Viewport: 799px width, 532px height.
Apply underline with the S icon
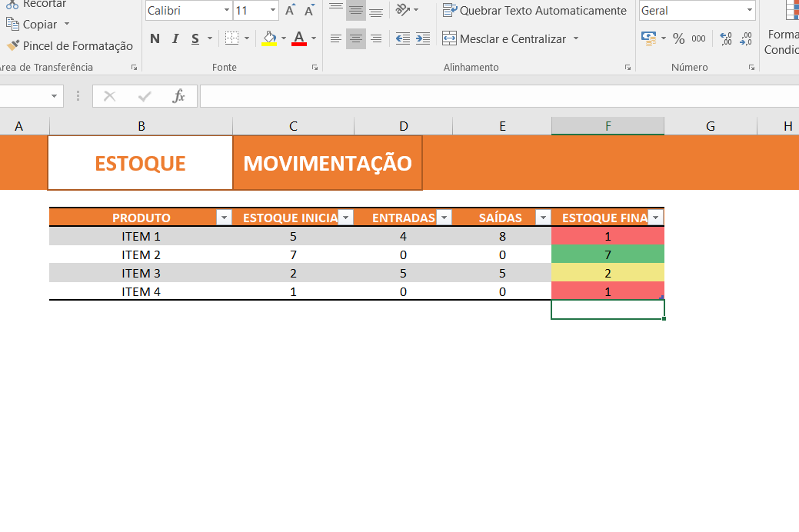194,38
